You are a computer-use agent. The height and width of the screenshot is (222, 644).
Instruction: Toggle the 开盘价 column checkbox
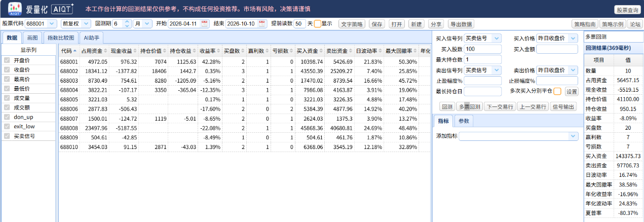7,60
